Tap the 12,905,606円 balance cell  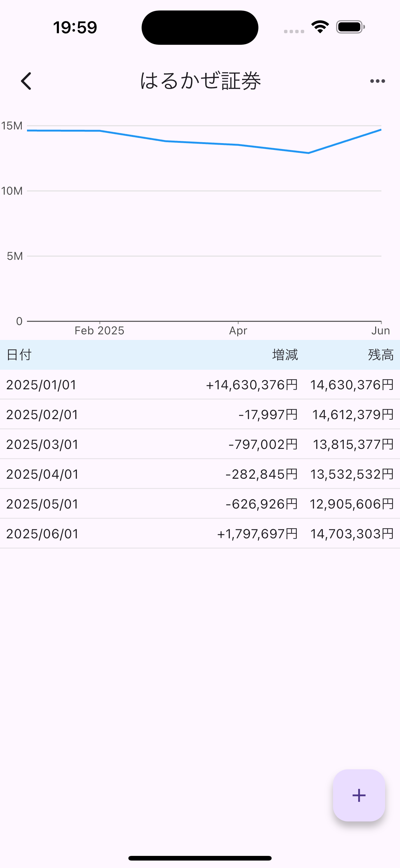(x=352, y=504)
